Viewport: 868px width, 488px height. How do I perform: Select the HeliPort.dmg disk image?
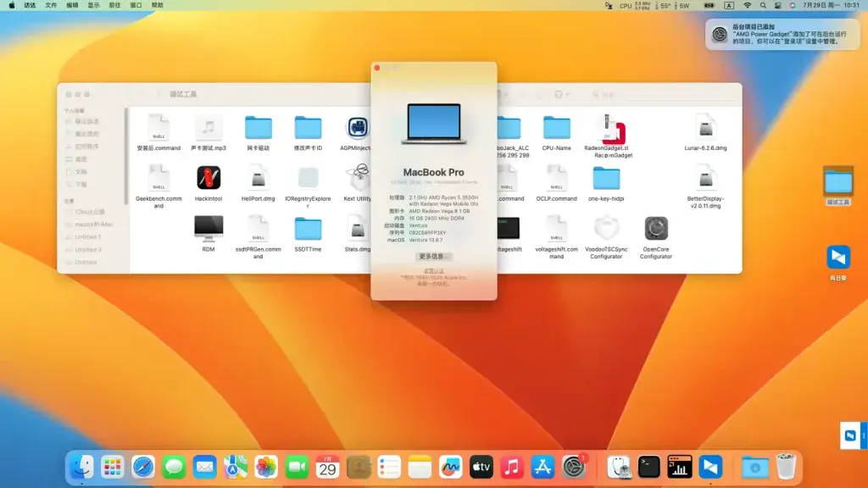coord(258,178)
